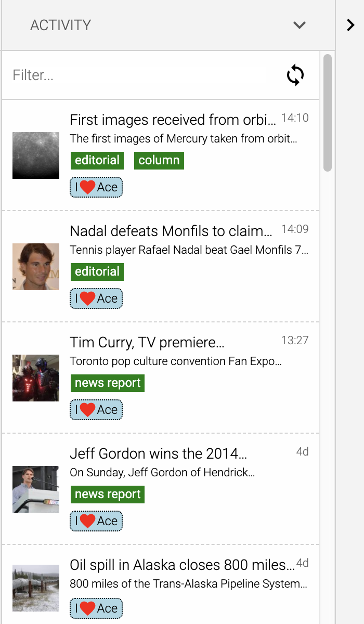364x624 pixels.
Task: Click the Alaska pipeline thumbnail
Action: [36, 588]
